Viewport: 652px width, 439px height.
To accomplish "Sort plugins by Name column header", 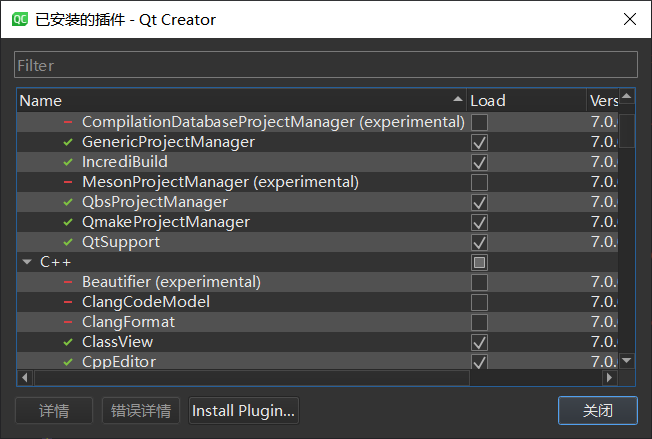I will tap(240, 100).
